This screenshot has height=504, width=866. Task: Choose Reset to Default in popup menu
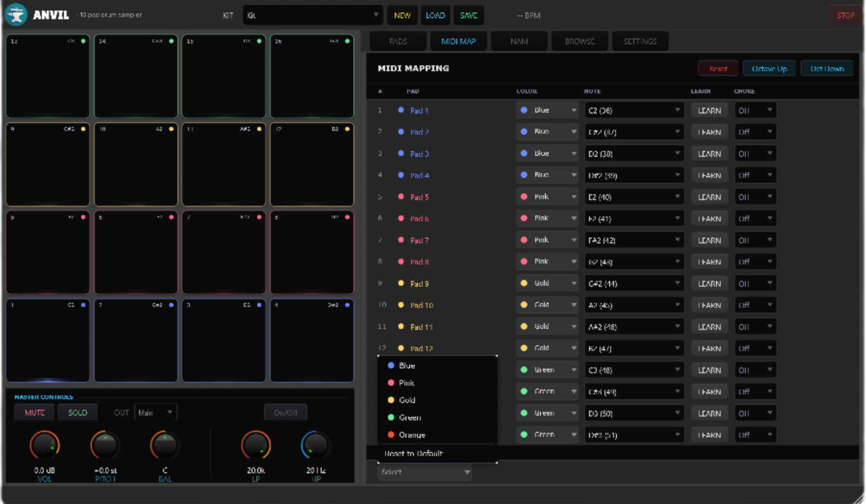(x=437, y=454)
